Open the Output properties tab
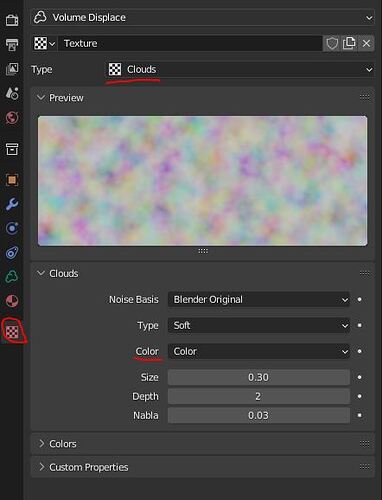The height and width of the screenshot is (500, 382). click(x=12, y=44)
